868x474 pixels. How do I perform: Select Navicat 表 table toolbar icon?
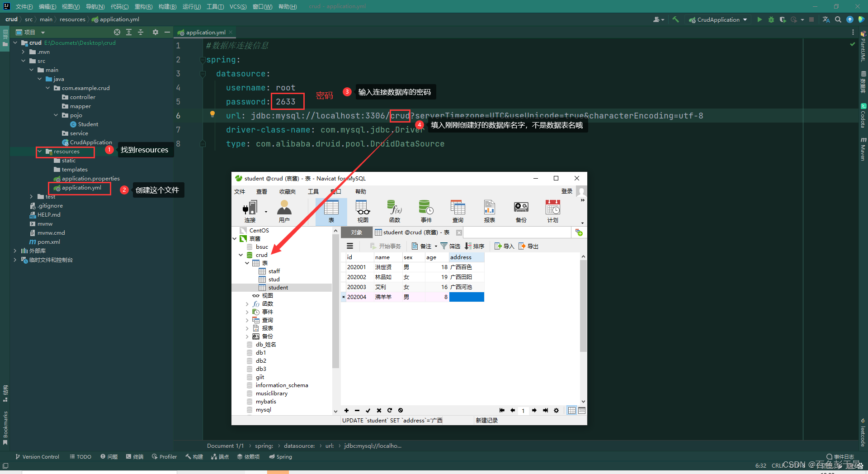[331, 211]
